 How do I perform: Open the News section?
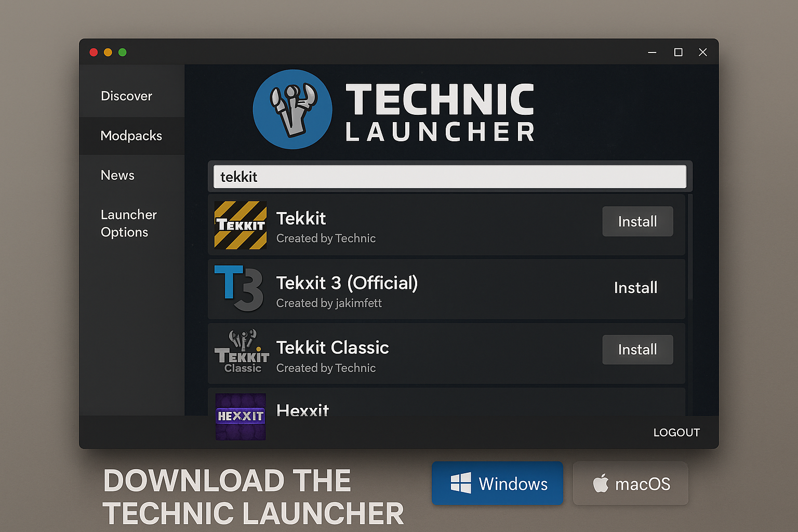tap(117, 175)
